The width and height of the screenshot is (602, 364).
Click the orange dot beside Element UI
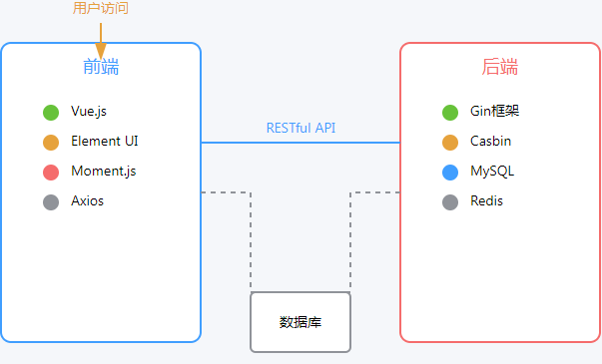tap(51, 143)
